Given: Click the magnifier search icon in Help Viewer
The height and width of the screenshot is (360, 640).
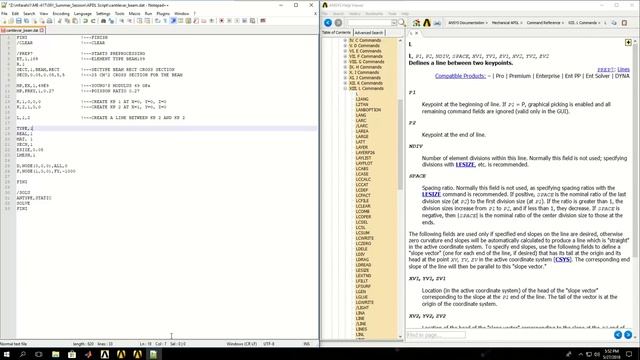Looking at the screenshot, I should (402, 23).
